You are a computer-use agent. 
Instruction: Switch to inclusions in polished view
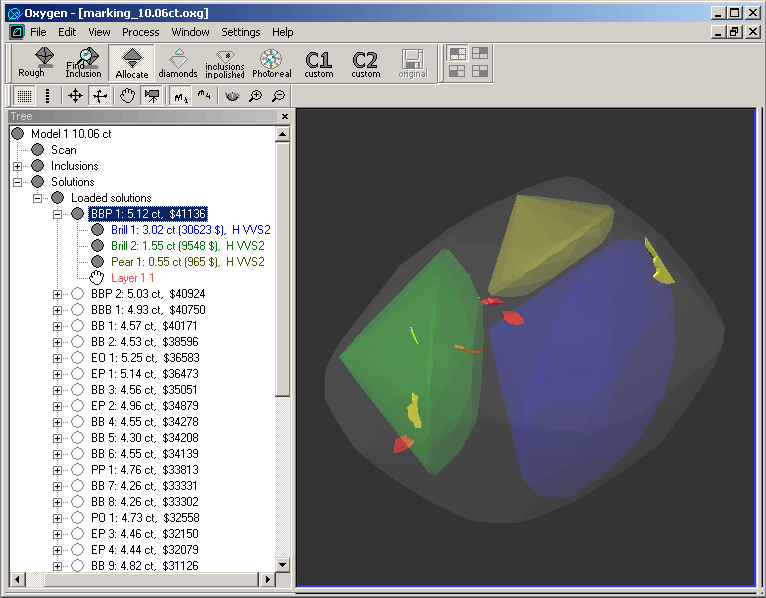[x=224, y=62]
